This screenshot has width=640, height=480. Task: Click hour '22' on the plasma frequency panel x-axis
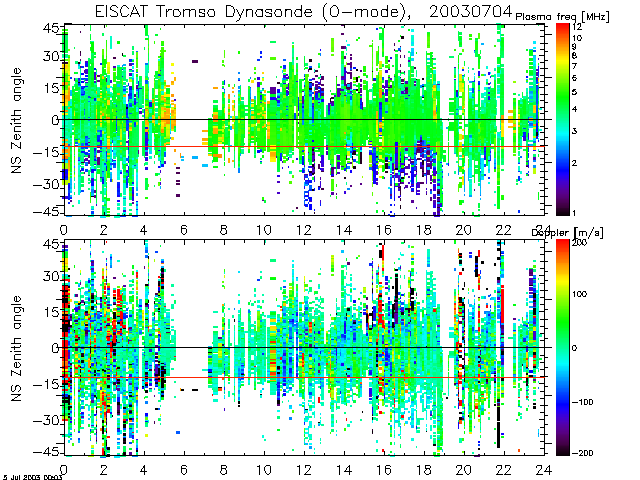click(504, 230)
